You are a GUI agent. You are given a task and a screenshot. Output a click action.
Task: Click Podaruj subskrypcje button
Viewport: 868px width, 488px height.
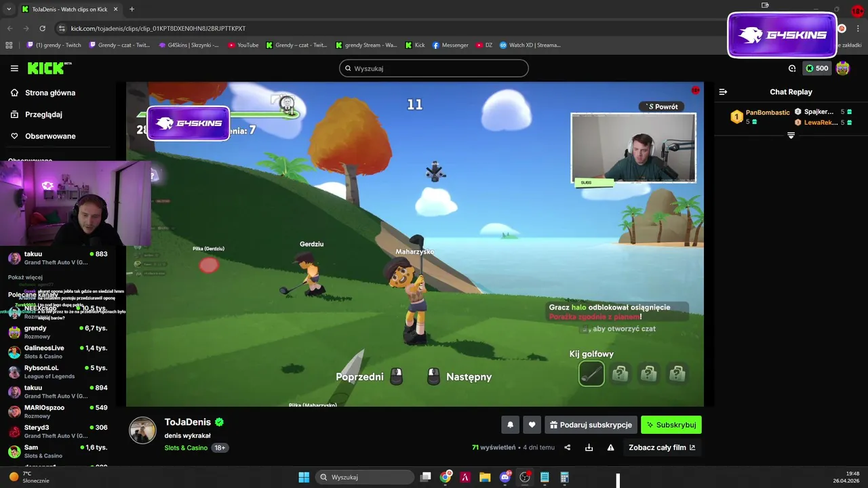[x=591, y=425]
